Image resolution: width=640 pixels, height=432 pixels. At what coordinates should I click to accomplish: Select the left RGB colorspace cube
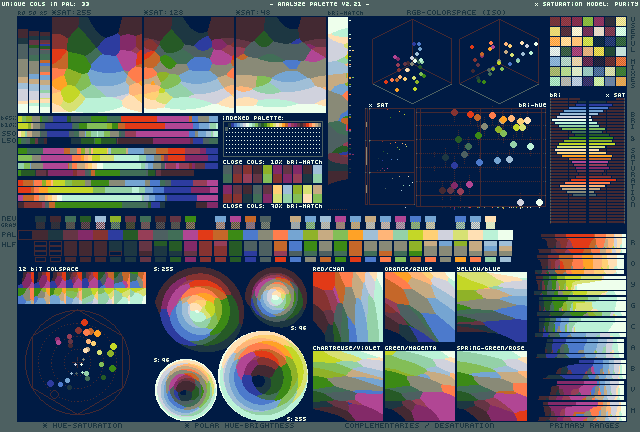412,61
